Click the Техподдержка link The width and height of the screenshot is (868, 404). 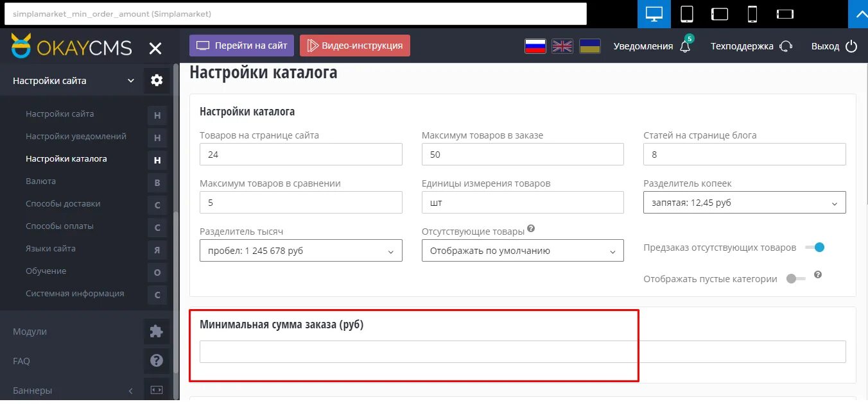pos(742,46)
